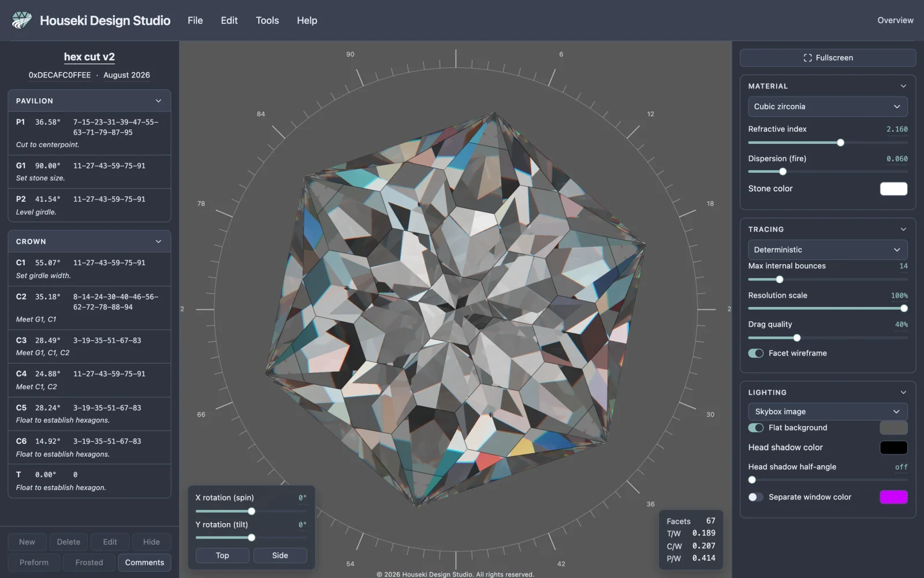Toggle Facet wireframe switch
Viewport: 924px width, 578px height.
tap(755, 353)
